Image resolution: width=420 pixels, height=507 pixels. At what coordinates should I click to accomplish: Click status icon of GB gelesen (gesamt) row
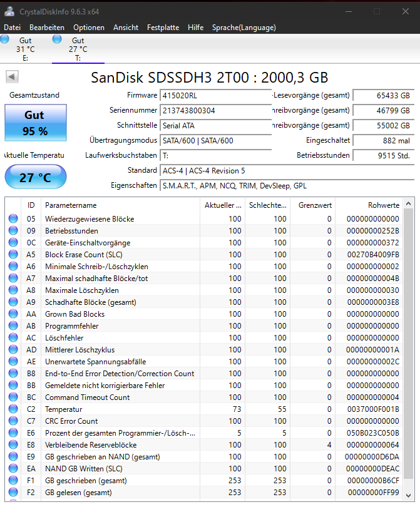(x=13, y=492)
